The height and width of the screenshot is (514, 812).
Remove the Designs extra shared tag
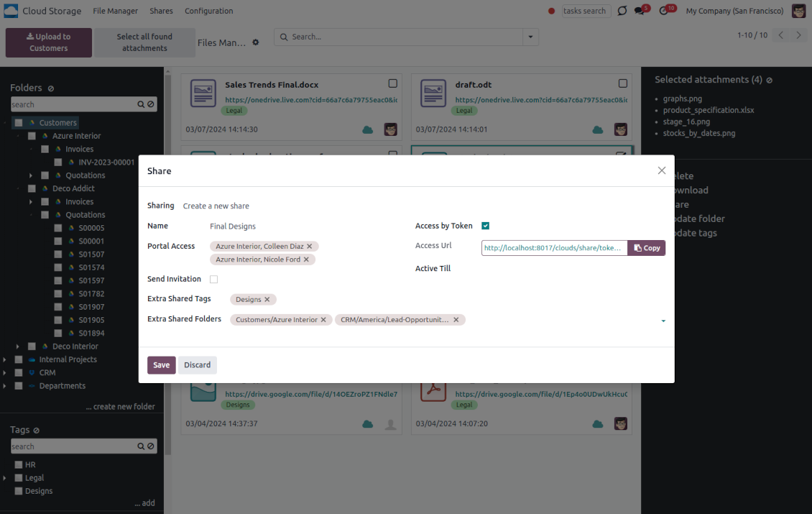click(267, 300)
